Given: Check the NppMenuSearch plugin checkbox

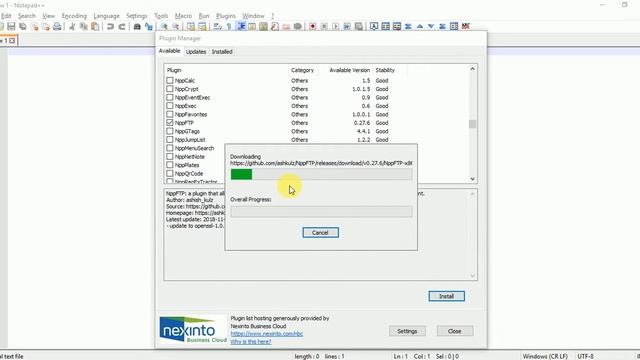Looking at the screenshot, I should coord(170,148).
